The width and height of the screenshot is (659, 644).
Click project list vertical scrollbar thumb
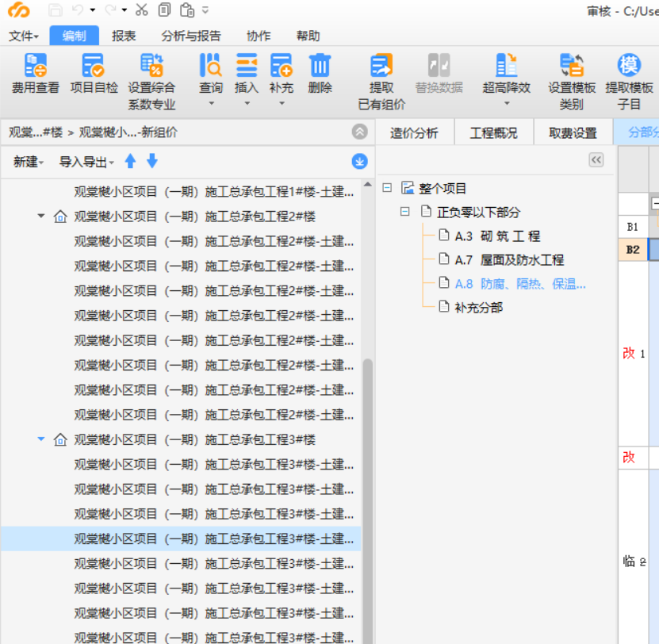tap(368, 500)
